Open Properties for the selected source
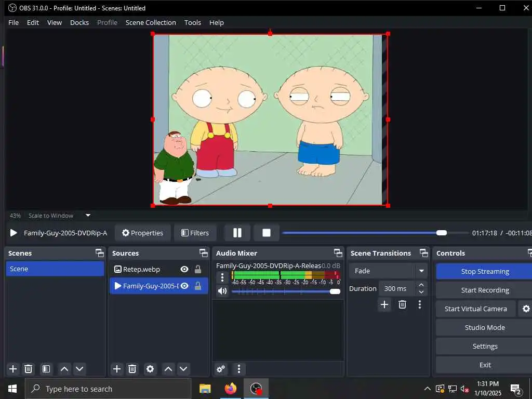The width and height of the screenshot is (532, 399). (142, 233)
